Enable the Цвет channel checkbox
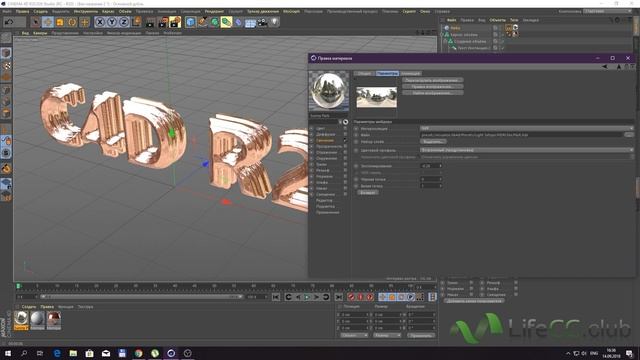 (x=345, y=128)
